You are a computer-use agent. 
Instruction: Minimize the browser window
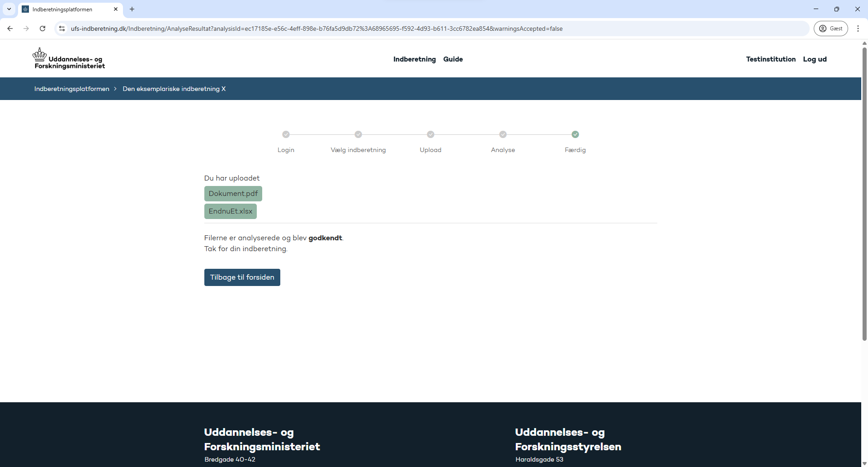[816, 9]
